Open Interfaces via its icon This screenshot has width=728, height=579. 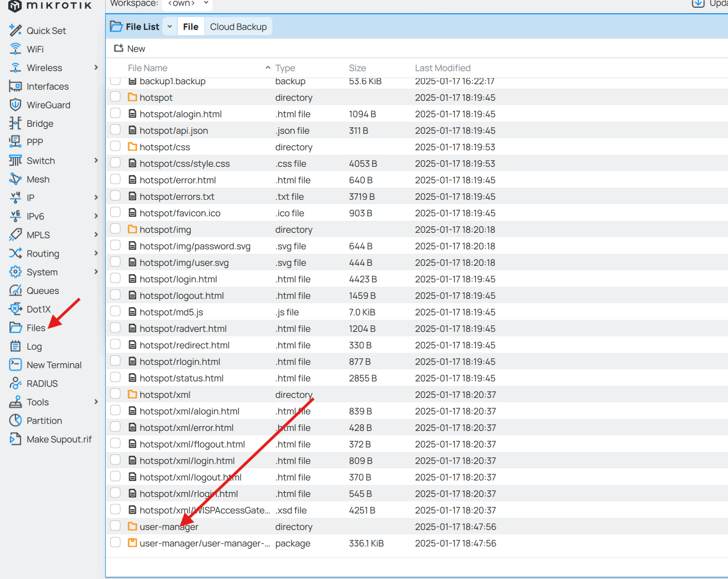(15, 86)
